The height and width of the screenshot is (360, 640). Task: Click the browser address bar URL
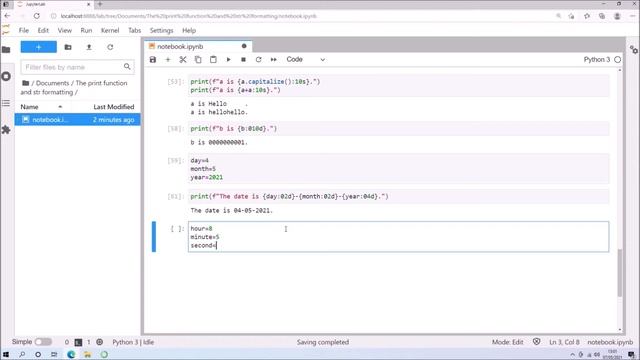click(x=188, y=16)
